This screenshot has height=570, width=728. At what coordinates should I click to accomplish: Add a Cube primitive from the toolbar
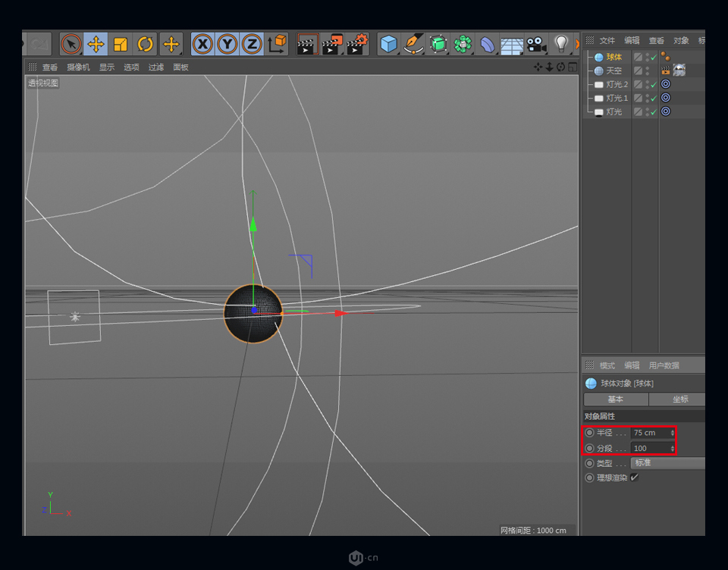388,44
